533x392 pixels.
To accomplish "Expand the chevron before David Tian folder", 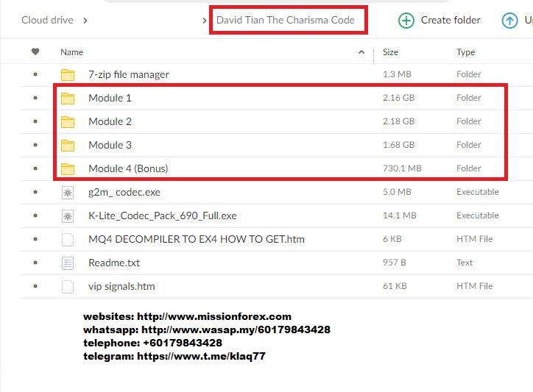I will coord(204,21).
